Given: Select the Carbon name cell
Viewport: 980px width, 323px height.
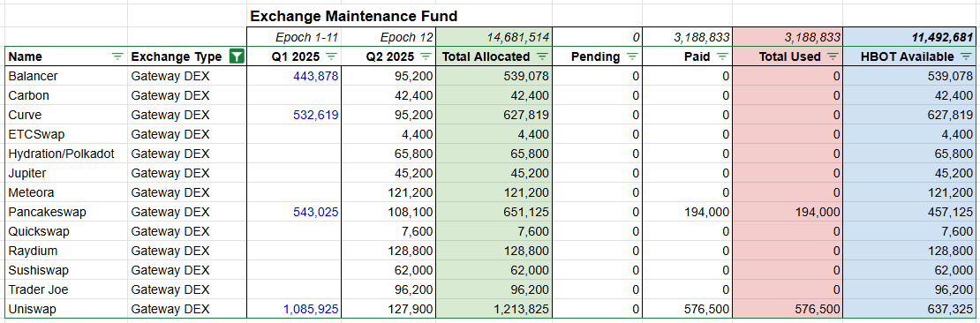Looking at the screenshot, I should (65, 95).
